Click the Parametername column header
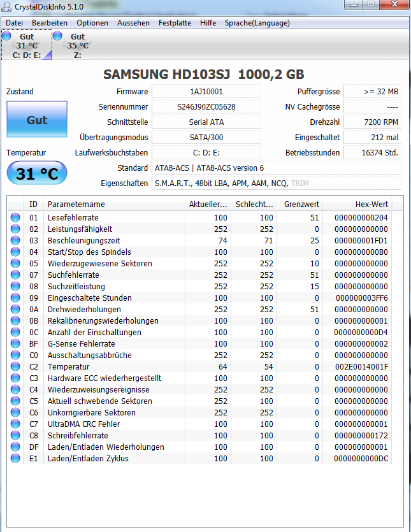The height and width of the screenshot is (532, 411). point(114,205)
